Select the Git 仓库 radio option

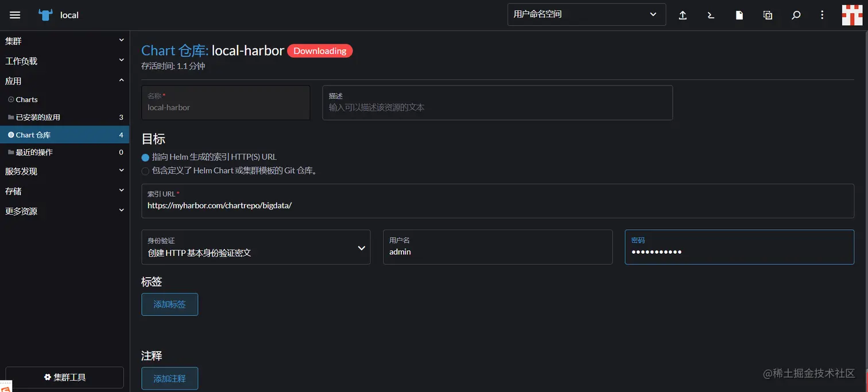coord(145,171)
